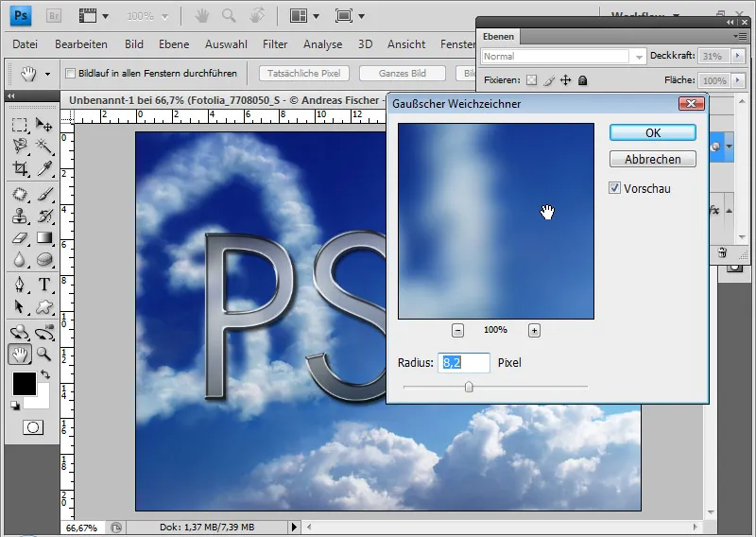
Task: Click the Ganzes Bild button
Action: [x=403, y=74]
